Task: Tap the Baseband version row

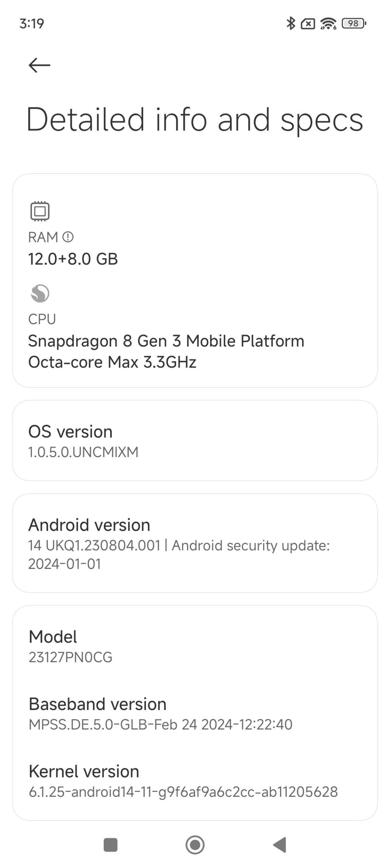Action: [195, 714]
